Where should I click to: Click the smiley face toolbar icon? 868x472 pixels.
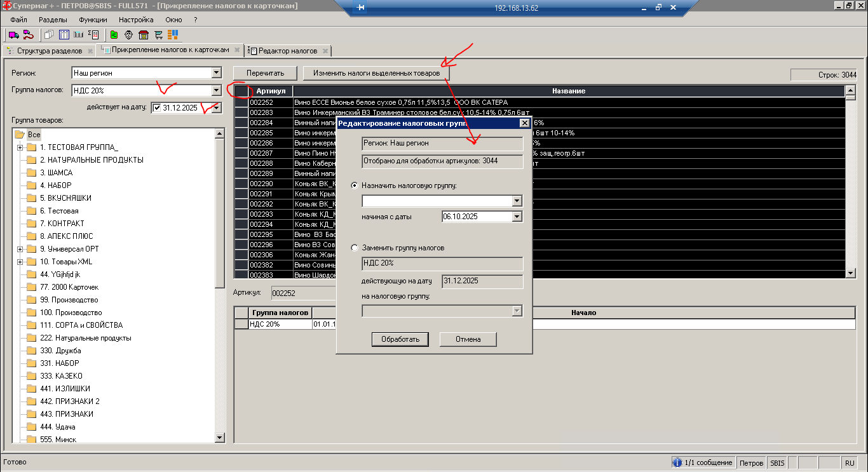[128, 34]
